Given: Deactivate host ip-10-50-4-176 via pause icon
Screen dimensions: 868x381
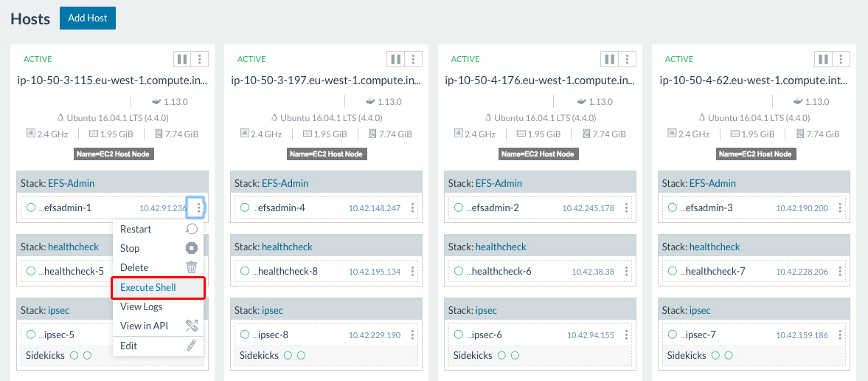Looking at the screenshot, I should point(609,59).
